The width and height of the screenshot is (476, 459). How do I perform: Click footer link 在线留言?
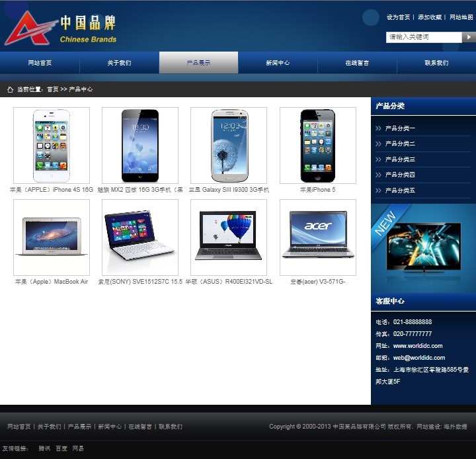point(140,427)
